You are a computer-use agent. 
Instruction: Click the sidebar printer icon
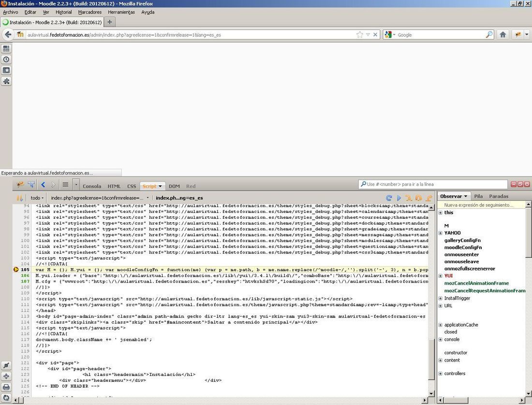6,387
